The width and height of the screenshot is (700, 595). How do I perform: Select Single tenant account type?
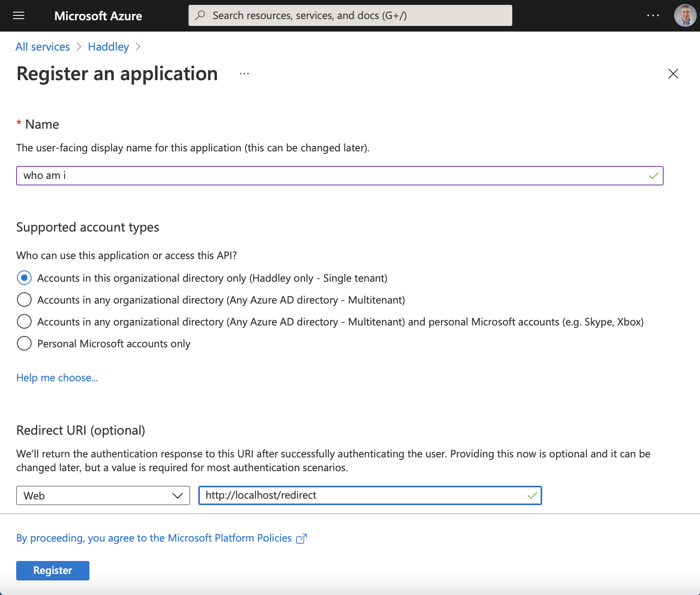[24, 278]
